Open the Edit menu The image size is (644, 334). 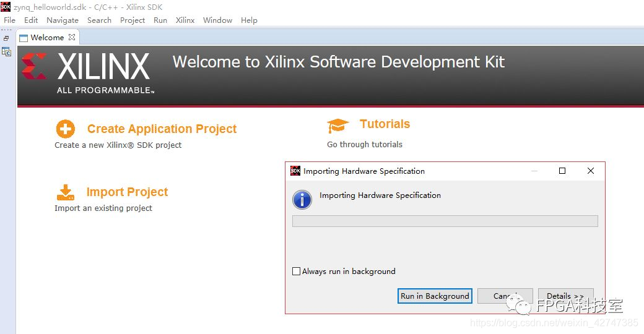[31, 20]
